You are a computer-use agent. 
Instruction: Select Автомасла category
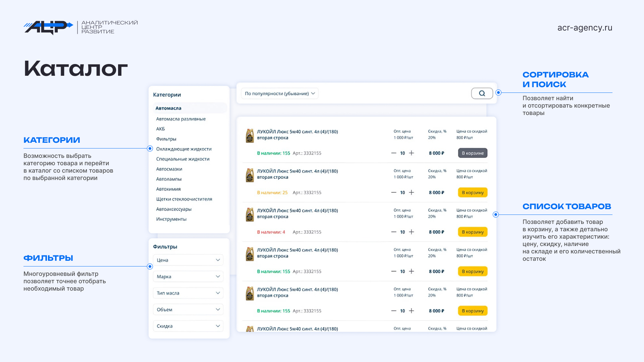click(168, 108)
